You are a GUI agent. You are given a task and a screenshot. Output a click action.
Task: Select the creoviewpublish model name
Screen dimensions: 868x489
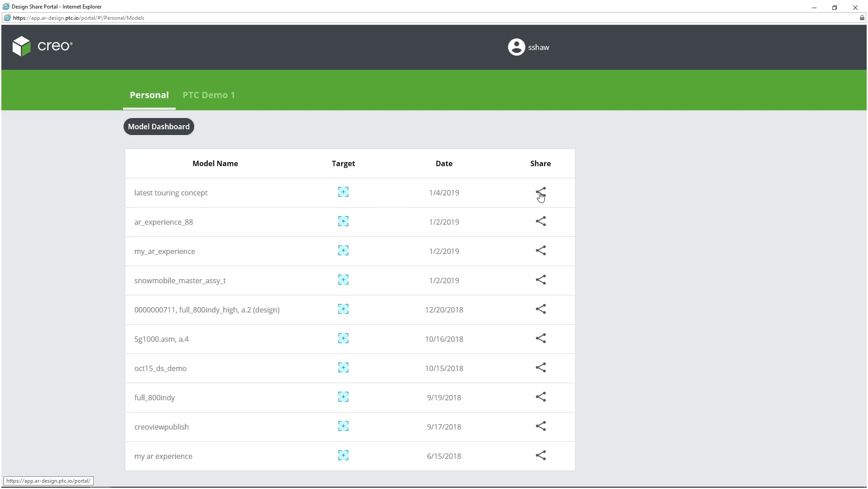(x=161, y=427)
